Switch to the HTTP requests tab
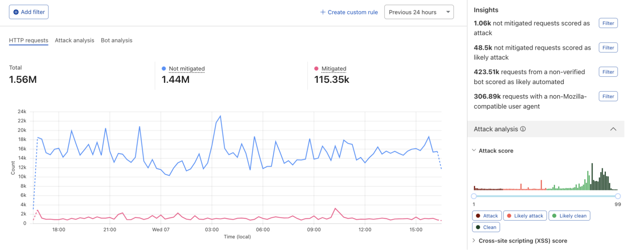The width and height of the screenshot is (644, 250). 29,40
